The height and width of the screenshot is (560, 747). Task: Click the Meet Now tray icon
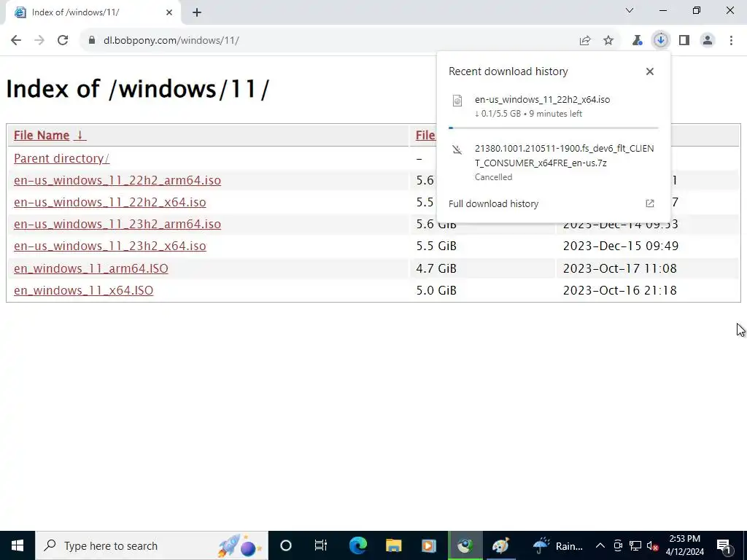[x=618, y=545]
